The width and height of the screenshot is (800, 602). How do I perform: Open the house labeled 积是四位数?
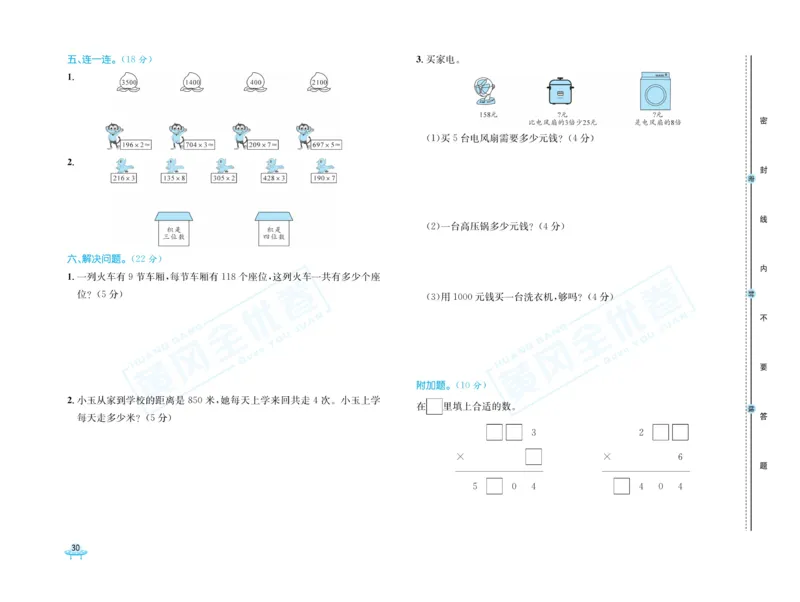(x=272, y=229)
